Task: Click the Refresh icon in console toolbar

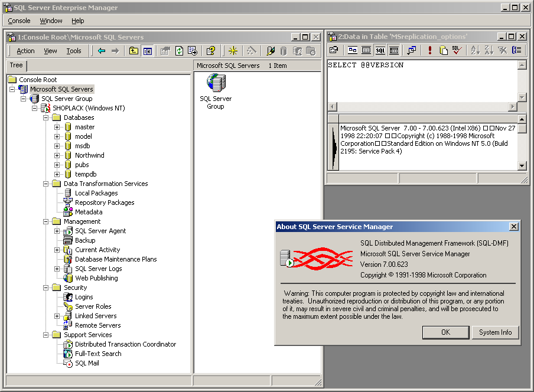Action: (x=179, y=51)
